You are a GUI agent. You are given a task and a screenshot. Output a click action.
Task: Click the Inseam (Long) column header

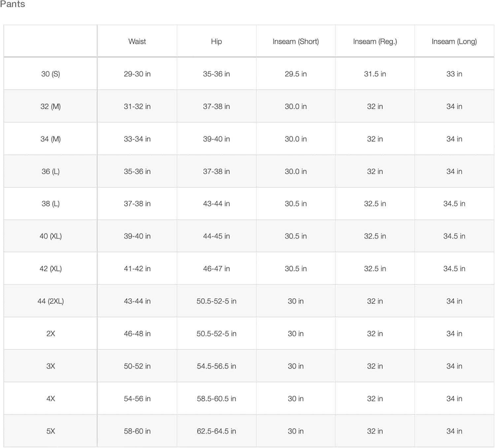pos(454,42)
